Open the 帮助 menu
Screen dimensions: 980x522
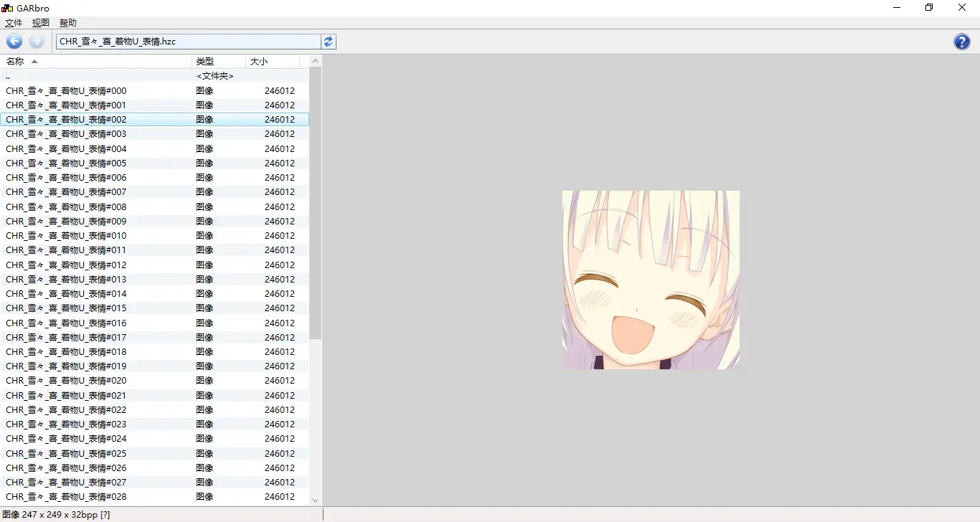(68, 23)
